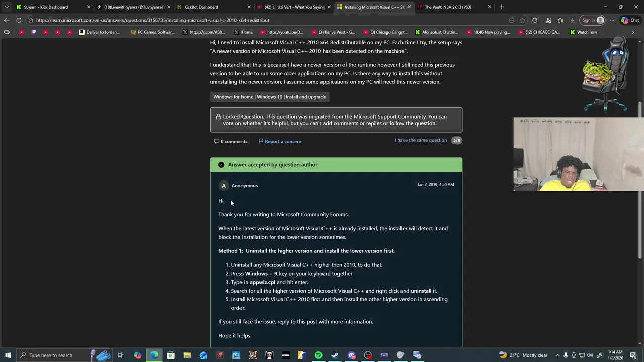
Task: Open weather widget 21°C Mostly clear
Action: pyautogui.click(x=523, y=355)
